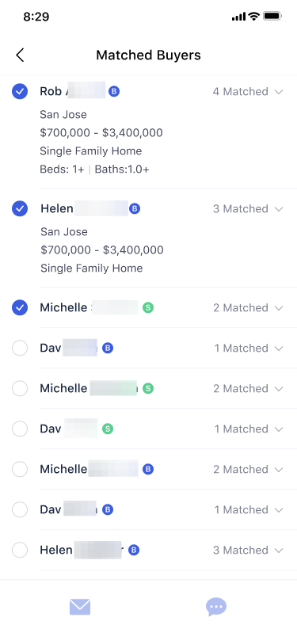
Task: Uncheck the checked Helen buyer checkbox
Action: click(20, 208)
